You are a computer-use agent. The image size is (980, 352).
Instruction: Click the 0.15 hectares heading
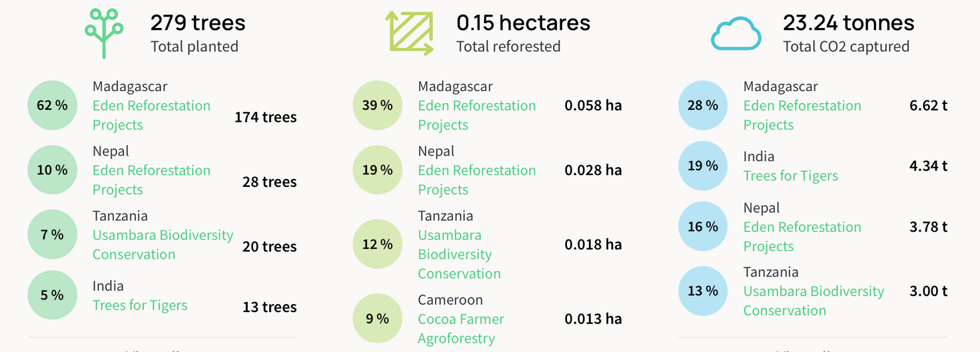pos(523,23)
